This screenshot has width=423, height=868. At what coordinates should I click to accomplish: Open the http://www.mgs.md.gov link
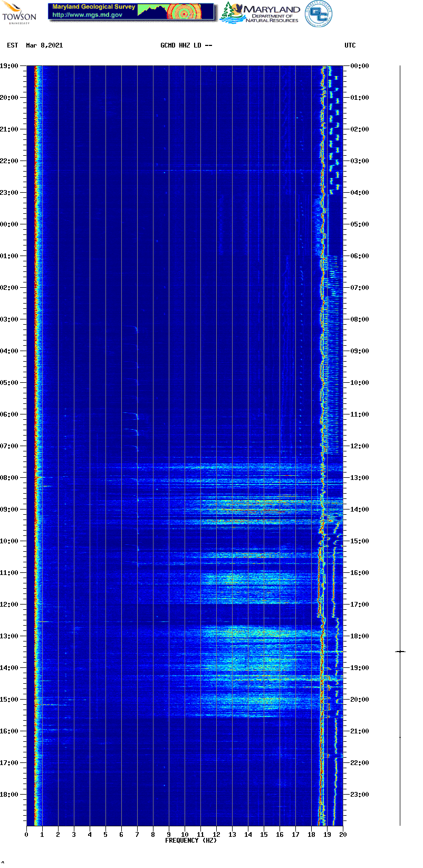[x=88, y=15]
